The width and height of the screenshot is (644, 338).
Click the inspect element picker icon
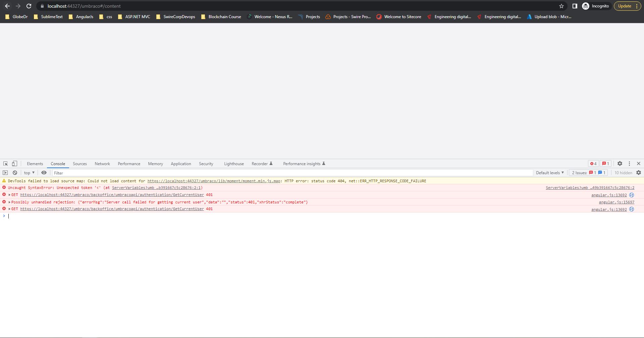pos(6,164)
